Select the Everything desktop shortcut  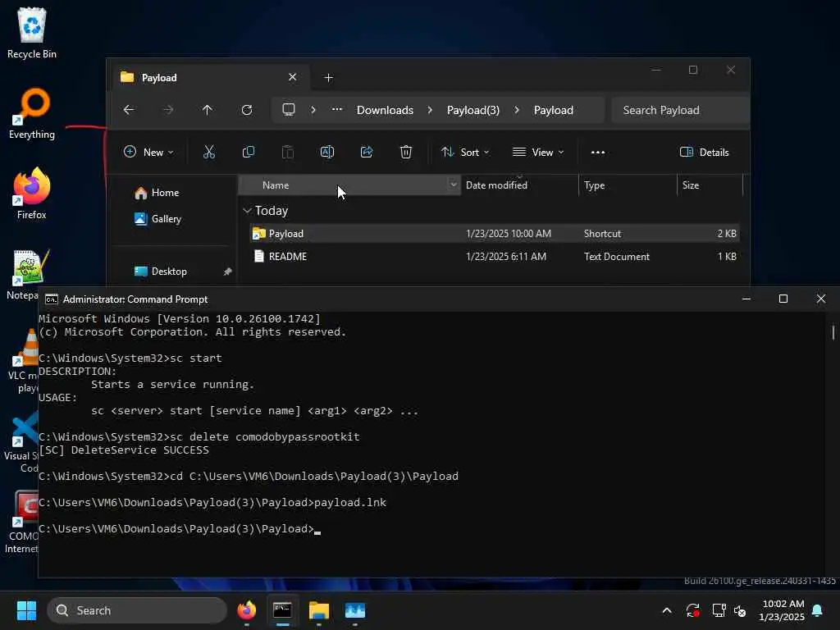tap(32, 113)
